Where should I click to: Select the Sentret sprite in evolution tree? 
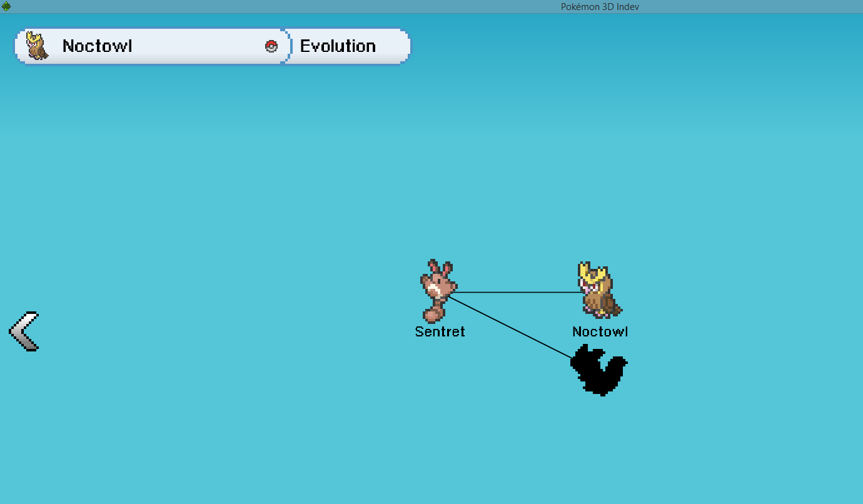click(438, 291)
